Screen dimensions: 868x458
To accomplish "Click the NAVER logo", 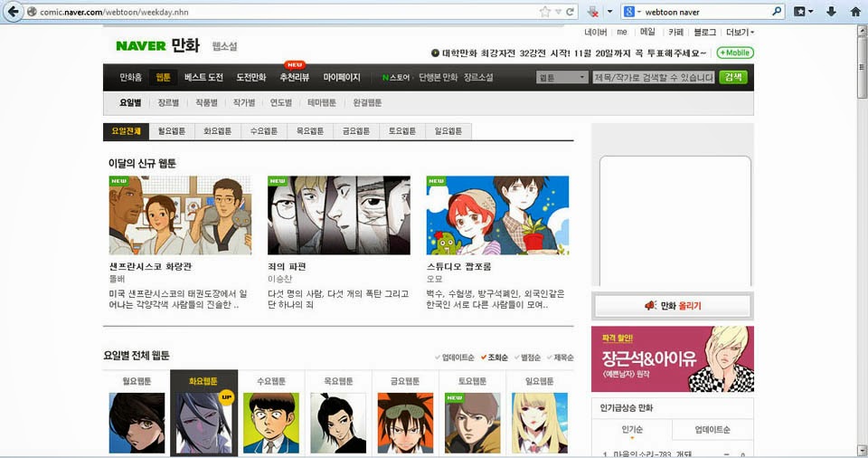I will coord(141,46).
